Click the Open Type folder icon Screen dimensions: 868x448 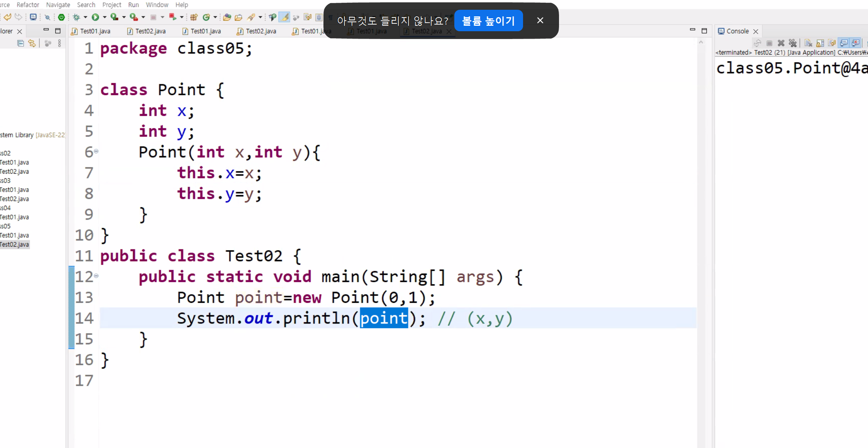click(x=227, y=17)
